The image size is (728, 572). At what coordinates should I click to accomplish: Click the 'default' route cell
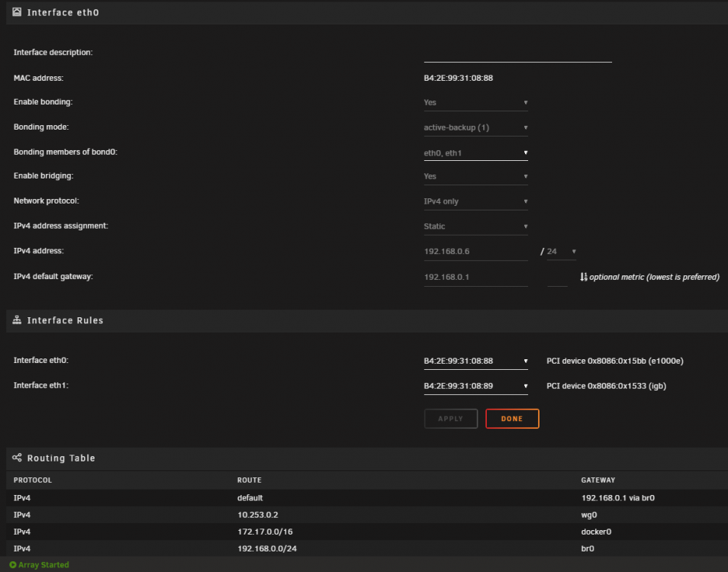coord(250,498)
